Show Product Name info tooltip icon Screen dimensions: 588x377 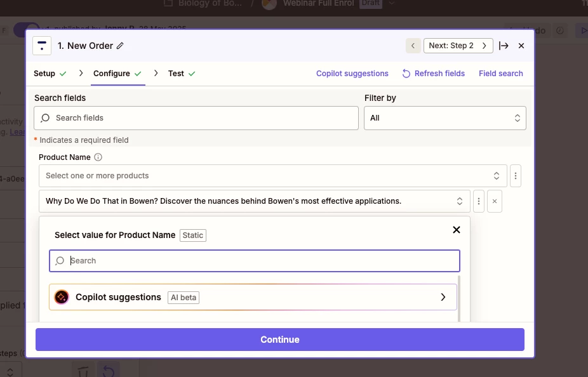(x=98, y=157)
